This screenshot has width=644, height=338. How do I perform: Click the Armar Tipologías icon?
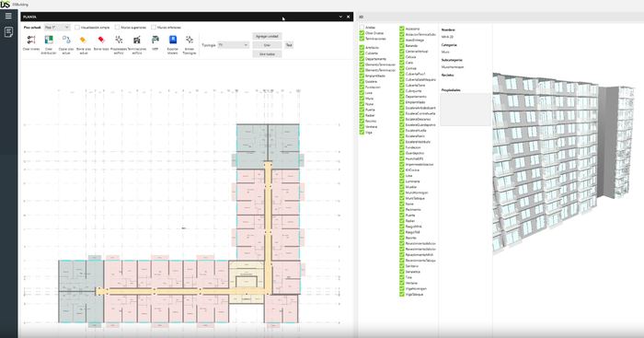click(x=190, y=40)
